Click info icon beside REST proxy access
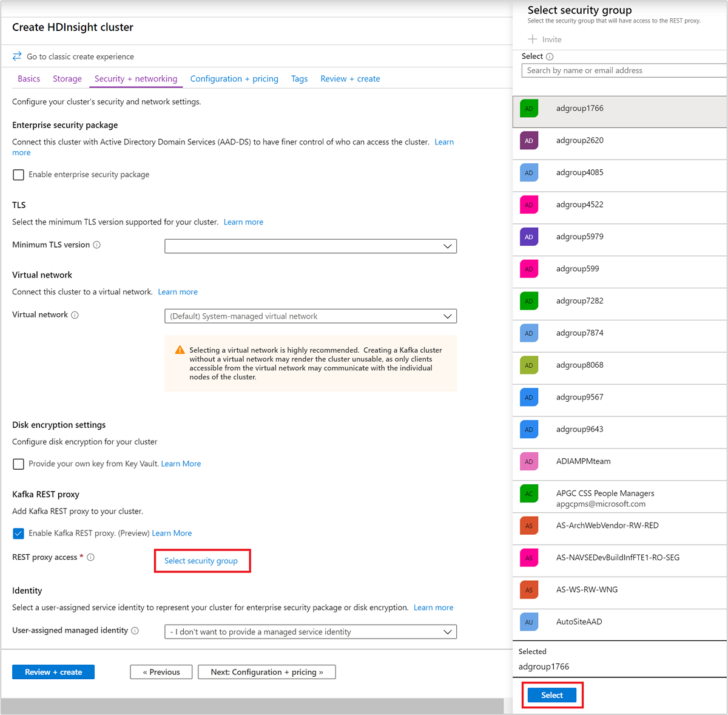This screenshot has height=715, width=728. click(x=91, y=557)
